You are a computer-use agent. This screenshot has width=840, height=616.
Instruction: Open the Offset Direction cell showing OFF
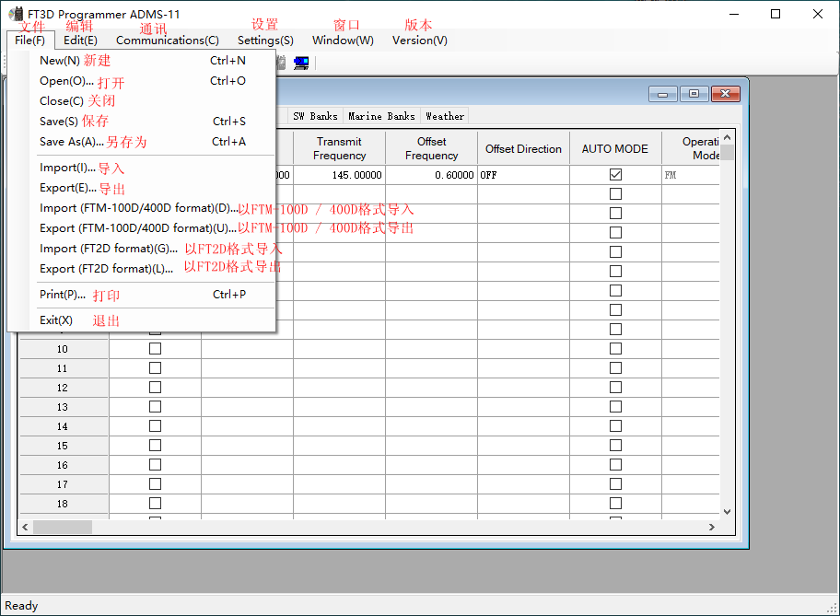522,175
